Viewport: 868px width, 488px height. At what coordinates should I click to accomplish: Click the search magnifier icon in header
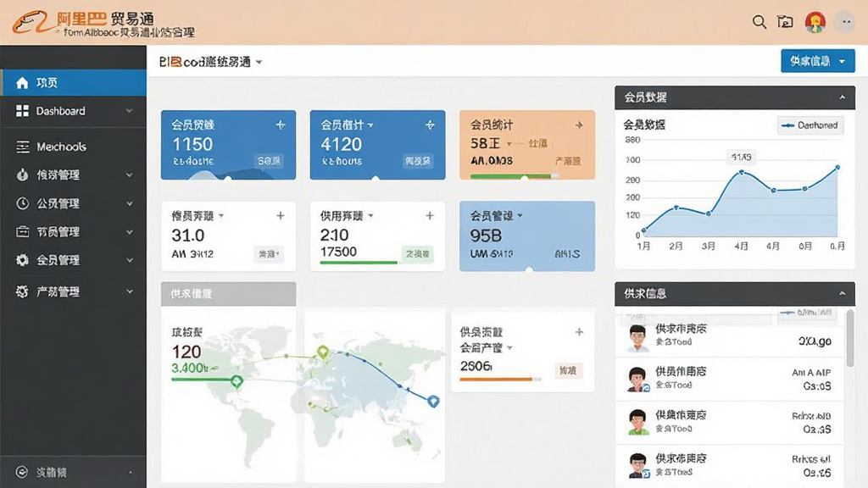[759, 22]
